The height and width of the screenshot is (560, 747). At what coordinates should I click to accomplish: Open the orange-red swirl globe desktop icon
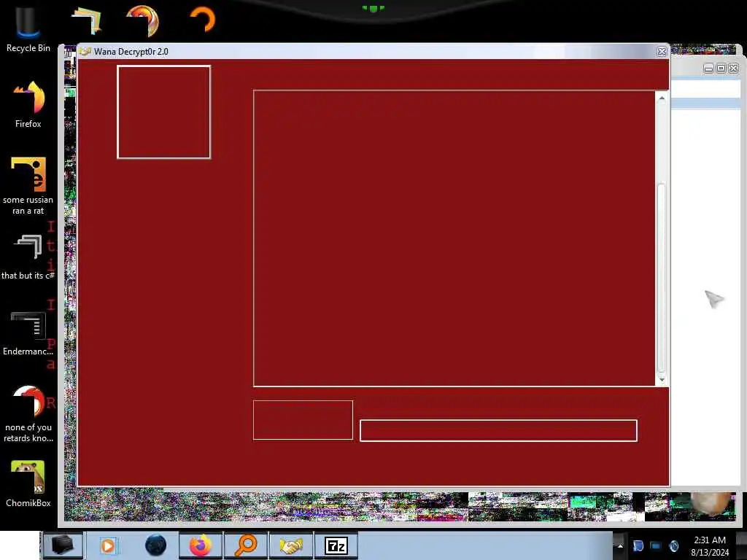tap(142, 20)
